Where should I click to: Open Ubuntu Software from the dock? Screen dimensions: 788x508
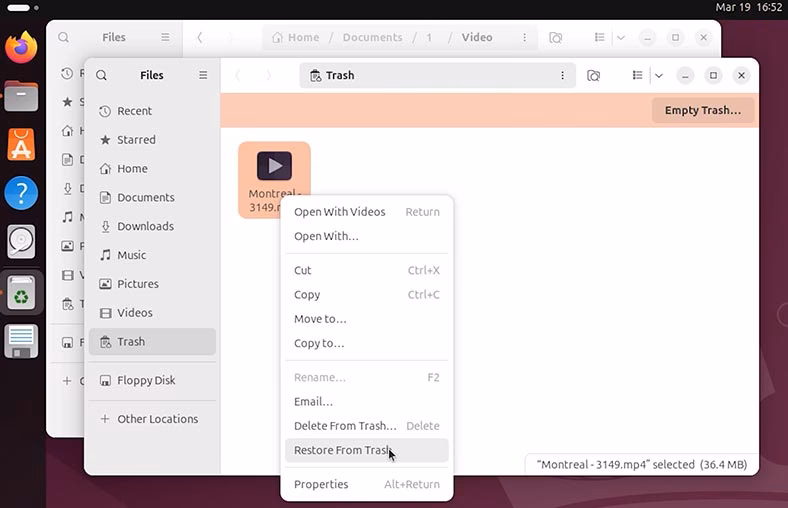tap(21, 145)
